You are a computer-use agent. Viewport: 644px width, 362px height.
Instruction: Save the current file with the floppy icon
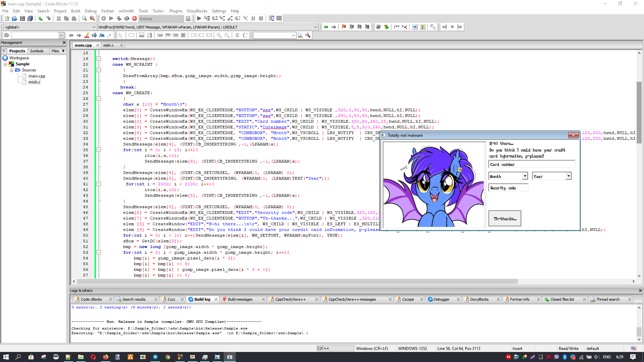22,19
